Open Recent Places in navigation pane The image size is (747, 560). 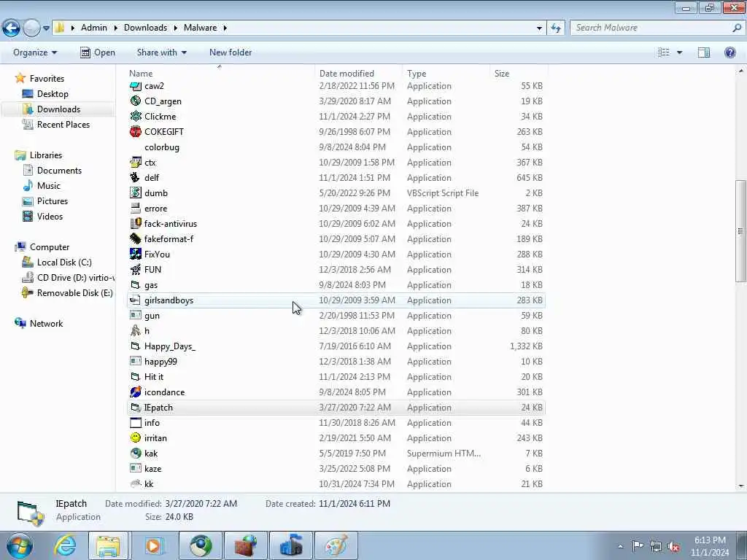[63, 124]
